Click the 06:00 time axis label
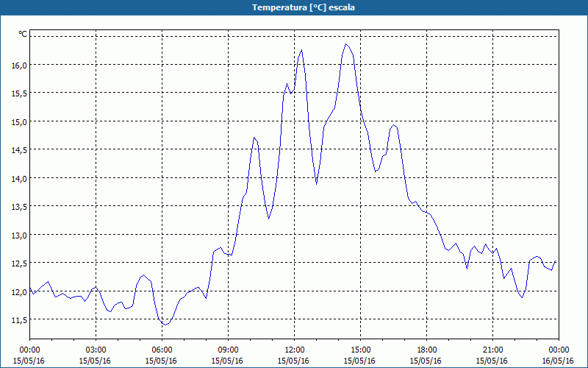Viewport: 588px width, 368px height. (162, 350)
